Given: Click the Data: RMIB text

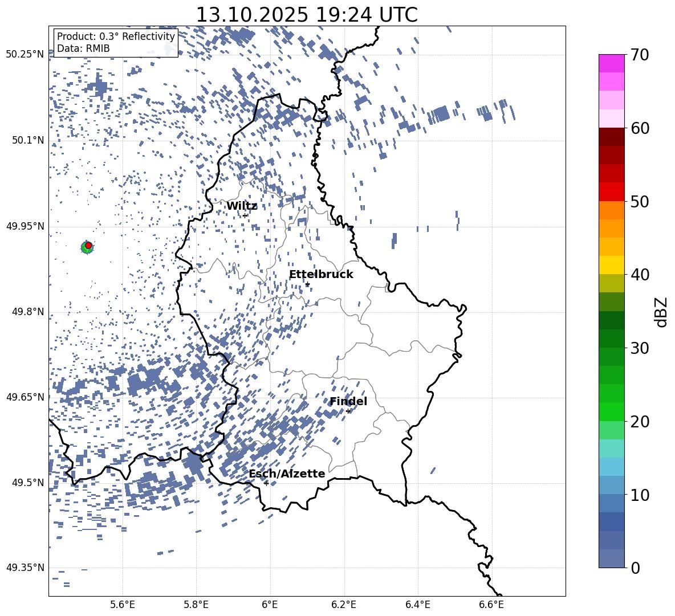Looking at the screenshot, I should click(x=83, y=48).
